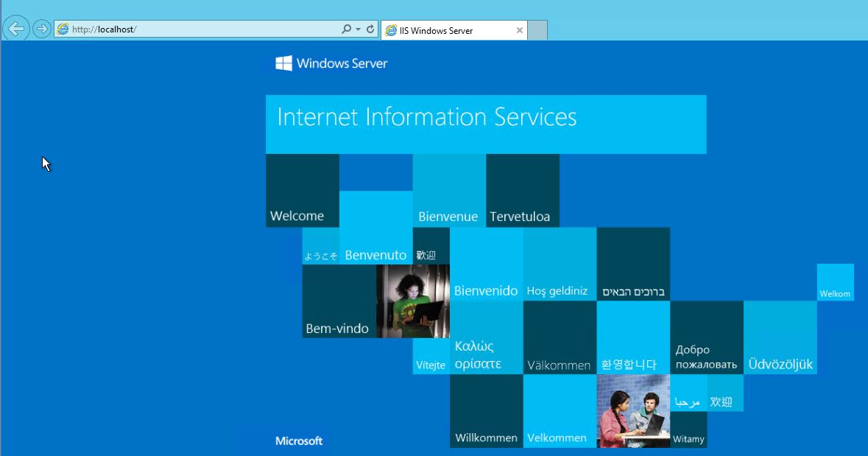Click the Willkommen tile
This screenshot has width=868, height=456.
(486, 411)
